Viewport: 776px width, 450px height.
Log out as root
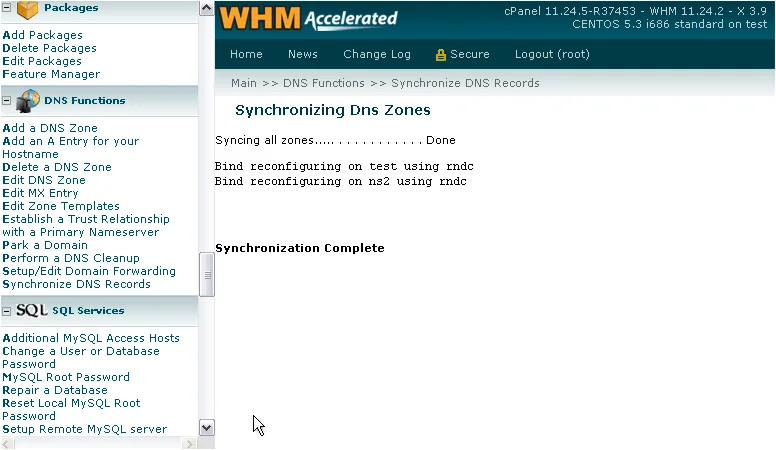[x=552, y=55]
